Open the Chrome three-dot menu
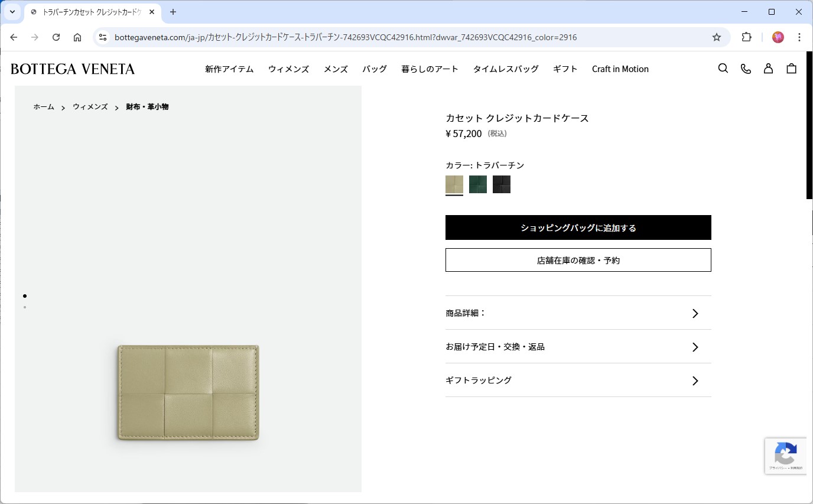813x504 pixels. click(x=799, y=37)
